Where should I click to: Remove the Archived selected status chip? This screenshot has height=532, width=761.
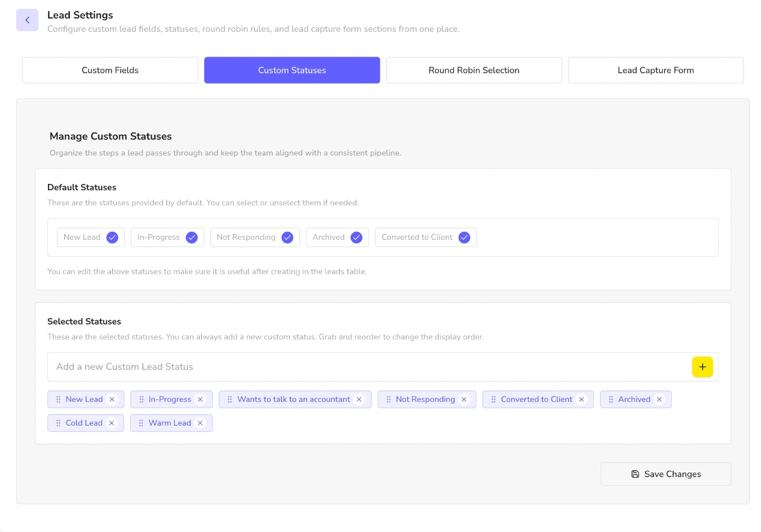(659, 400)
